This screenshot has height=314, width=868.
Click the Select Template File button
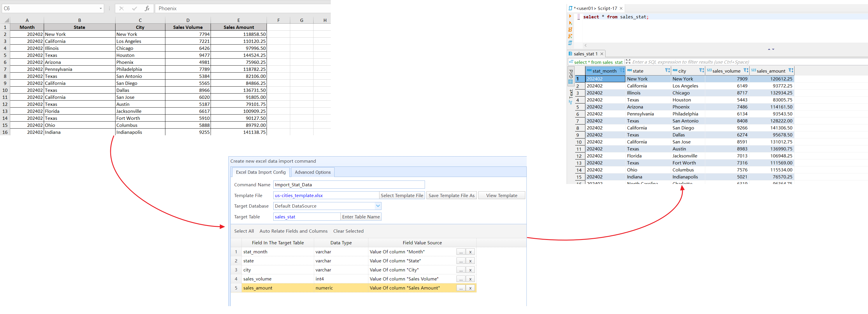(x=402, y=195)
